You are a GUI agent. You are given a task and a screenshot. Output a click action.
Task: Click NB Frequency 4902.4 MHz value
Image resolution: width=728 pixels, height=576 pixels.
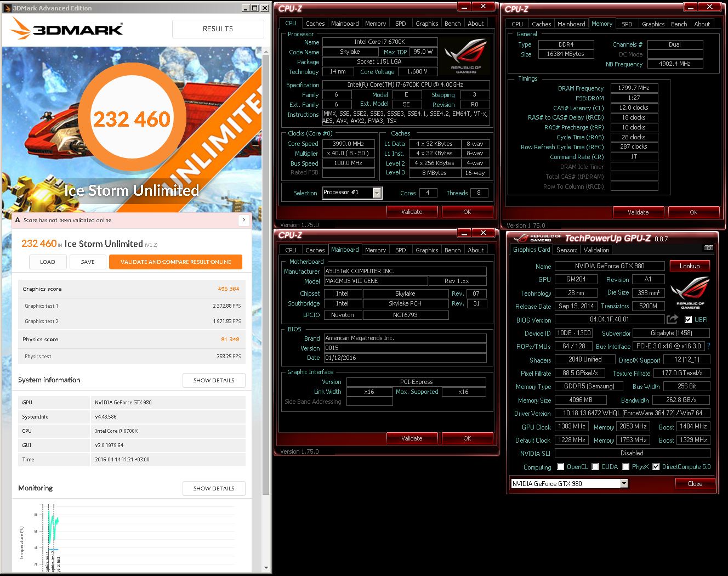pos(675,64)
